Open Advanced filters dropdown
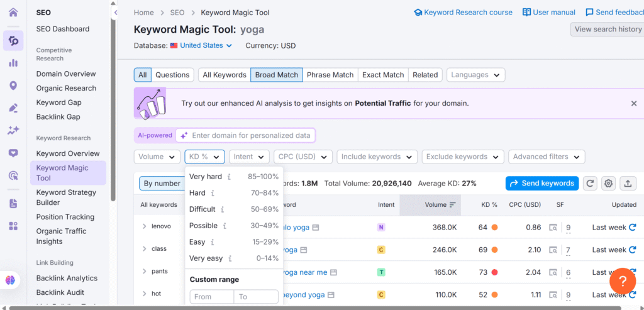This screenshot has width=644, height=310. pyautogui.click(x=547, y=157)
